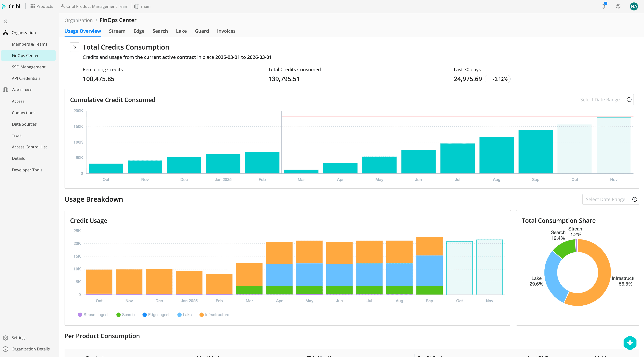Open Select Date Range for Usage Breakdown
Image resolution: width=644 pixels, height=357 pixels.
(x=610, y=199)
